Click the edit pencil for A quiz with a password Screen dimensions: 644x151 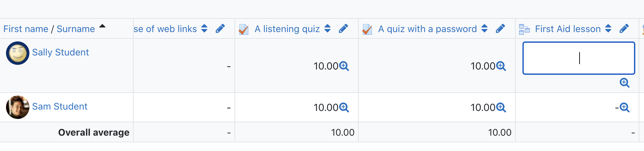coord(500,29)
